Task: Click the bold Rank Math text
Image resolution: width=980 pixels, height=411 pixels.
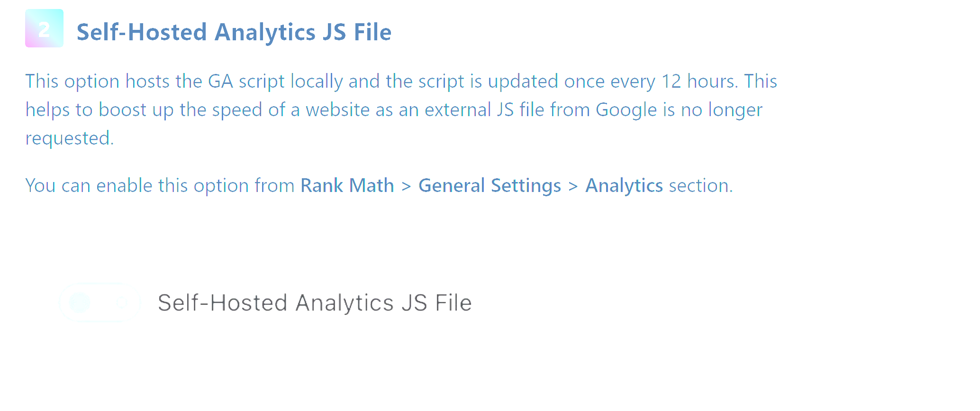Action: click(347, 185)
